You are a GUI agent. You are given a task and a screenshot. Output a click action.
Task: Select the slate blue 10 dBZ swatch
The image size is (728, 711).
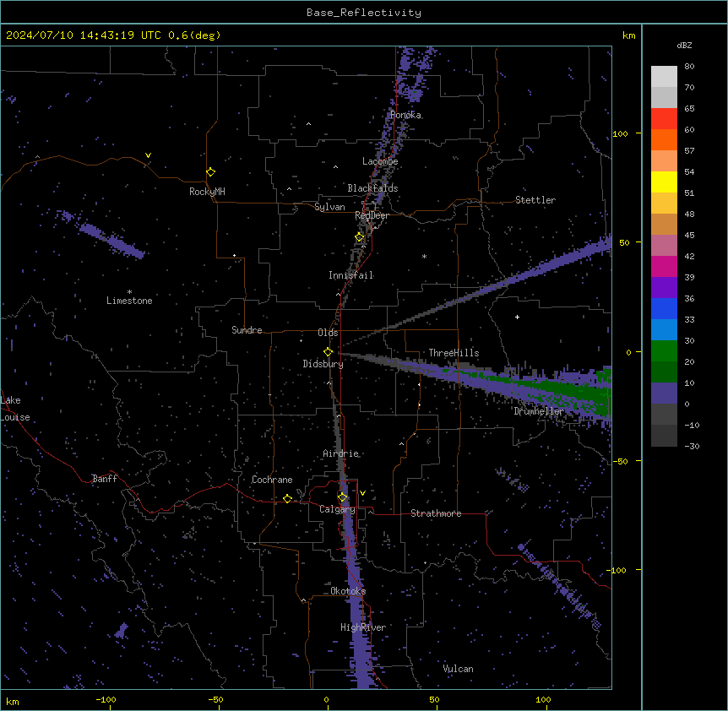664,393
